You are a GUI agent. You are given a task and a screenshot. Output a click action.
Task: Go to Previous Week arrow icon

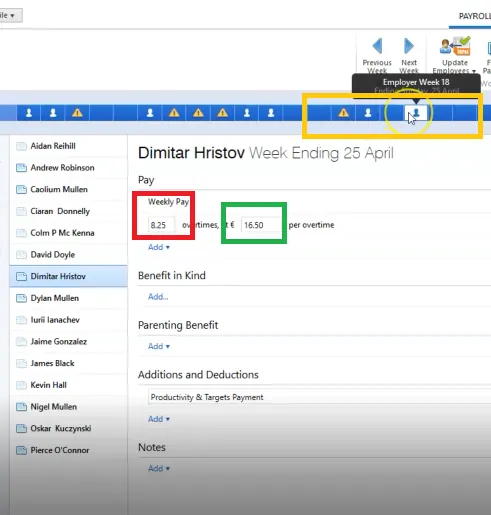[x=377, y=46]
